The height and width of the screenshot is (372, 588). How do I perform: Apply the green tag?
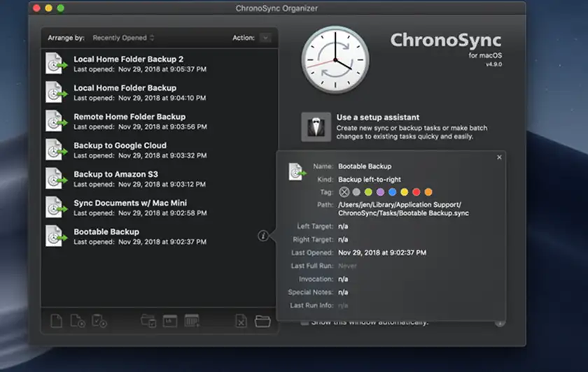click(368, 192)
